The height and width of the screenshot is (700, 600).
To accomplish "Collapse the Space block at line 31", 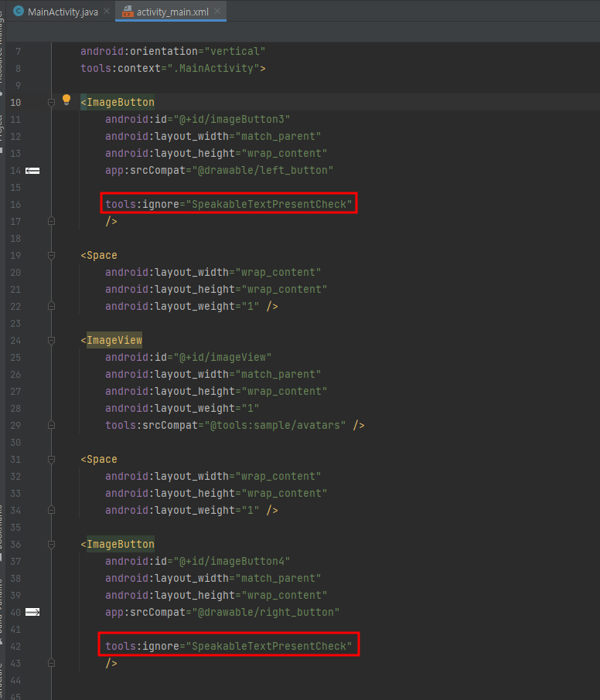I will [x=51, y=460].
